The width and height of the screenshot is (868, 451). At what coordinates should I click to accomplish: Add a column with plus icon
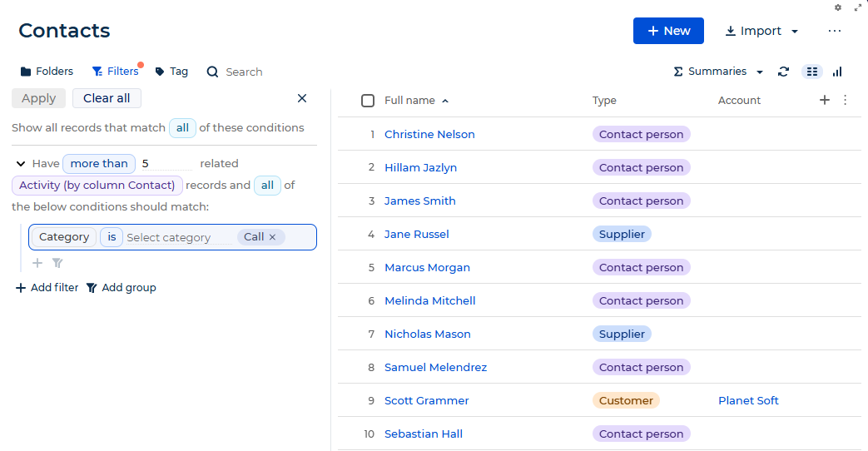click(824, 100)
